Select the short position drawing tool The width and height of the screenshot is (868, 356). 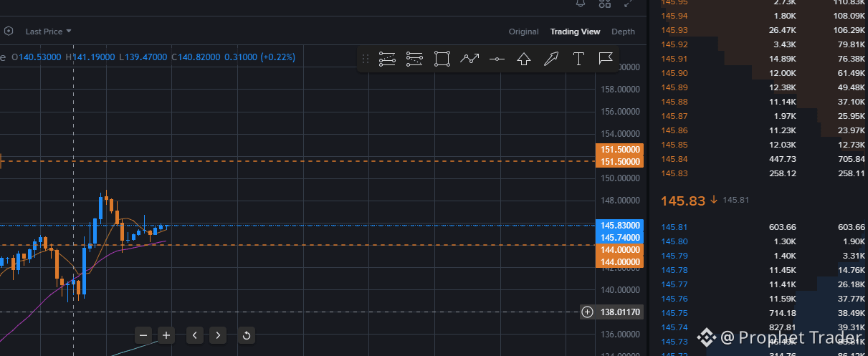click(x=414, y=59)
